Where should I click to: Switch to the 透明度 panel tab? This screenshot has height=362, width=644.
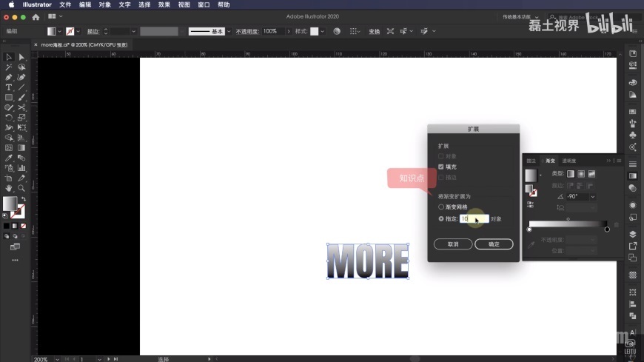(568, 160)
